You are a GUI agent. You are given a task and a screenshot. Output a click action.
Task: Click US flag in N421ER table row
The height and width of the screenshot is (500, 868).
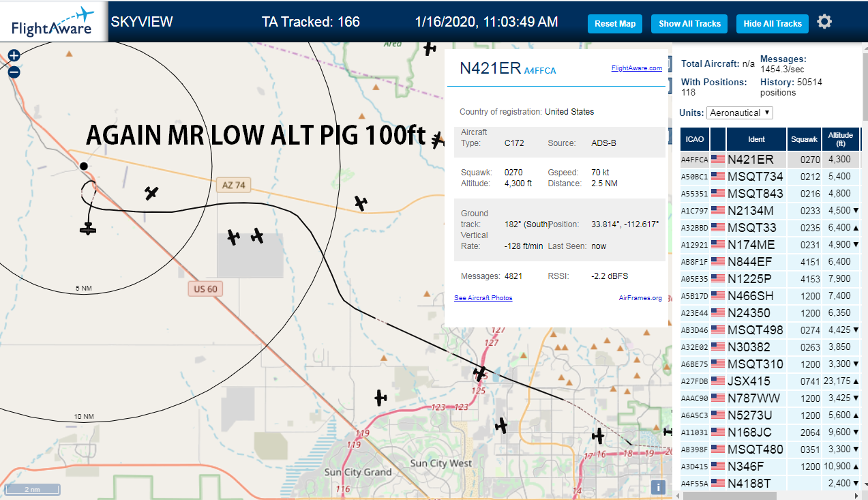point(717,160)
